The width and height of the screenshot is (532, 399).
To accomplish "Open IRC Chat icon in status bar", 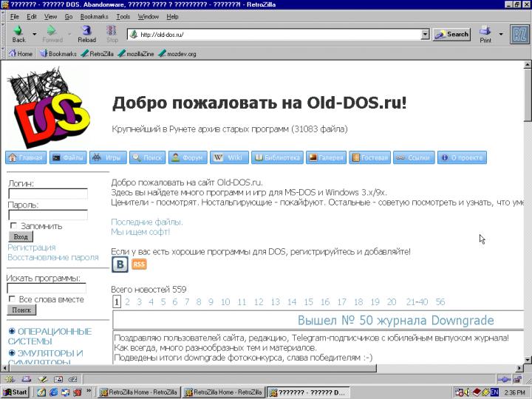I will 73,379.
